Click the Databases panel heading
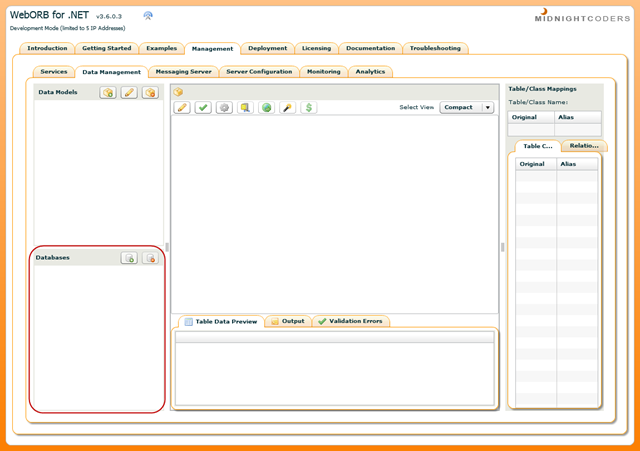 click(52, 258)
